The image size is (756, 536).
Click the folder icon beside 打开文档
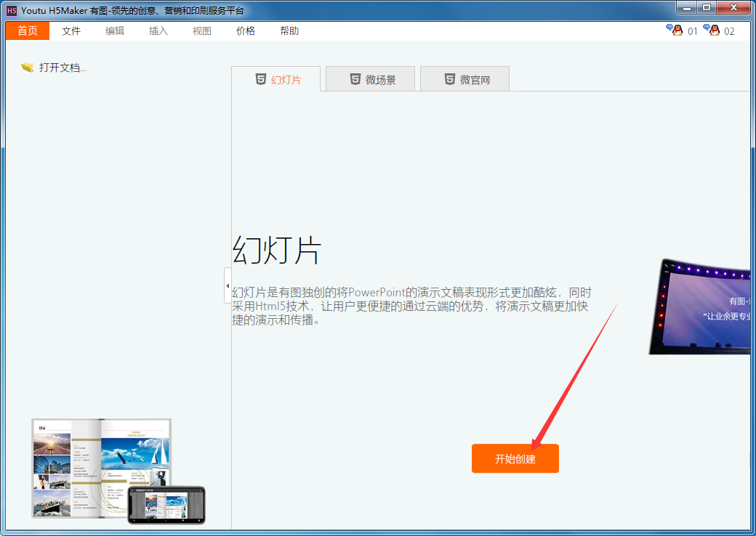[x=27, y=68]
